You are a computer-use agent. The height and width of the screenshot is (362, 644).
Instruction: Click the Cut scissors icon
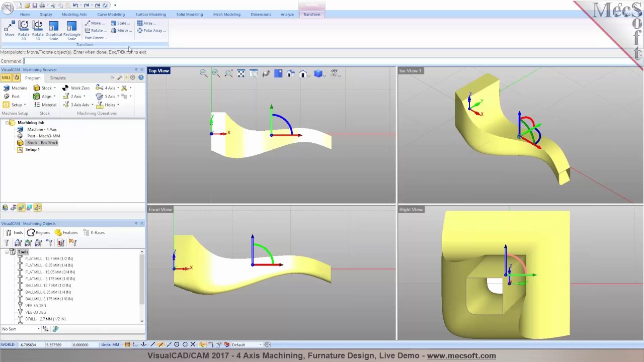(x=53, y=6)
